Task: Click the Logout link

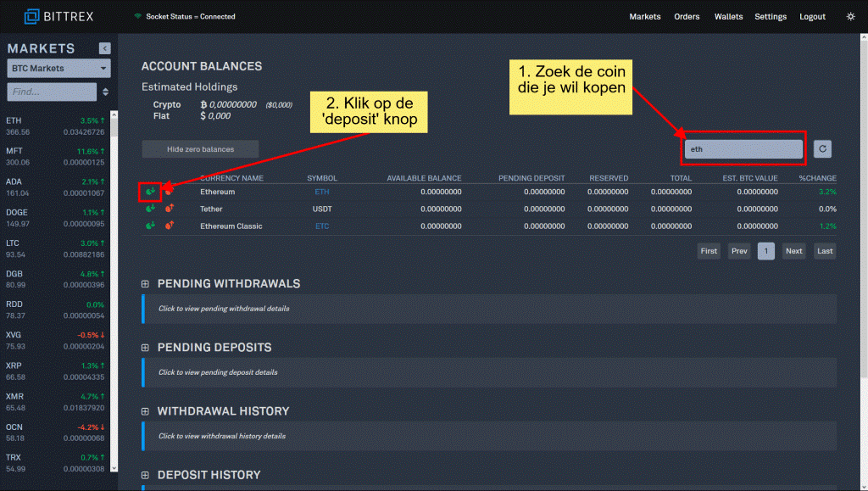Action: click(x=813, y=17)
